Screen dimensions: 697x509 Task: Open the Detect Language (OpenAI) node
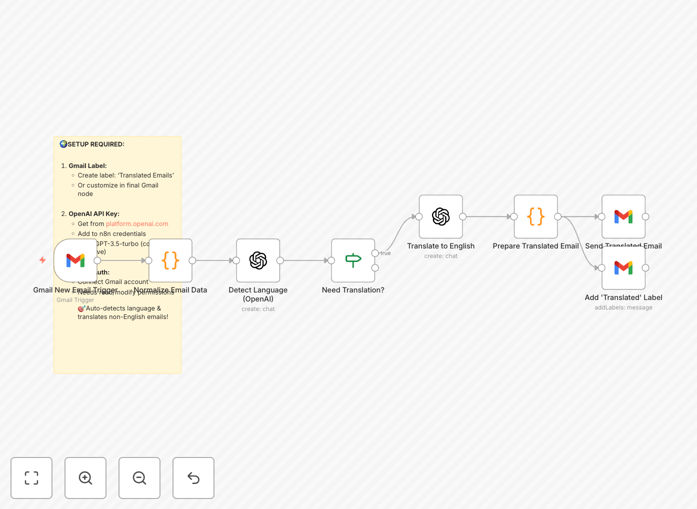[x=258, y=260]
